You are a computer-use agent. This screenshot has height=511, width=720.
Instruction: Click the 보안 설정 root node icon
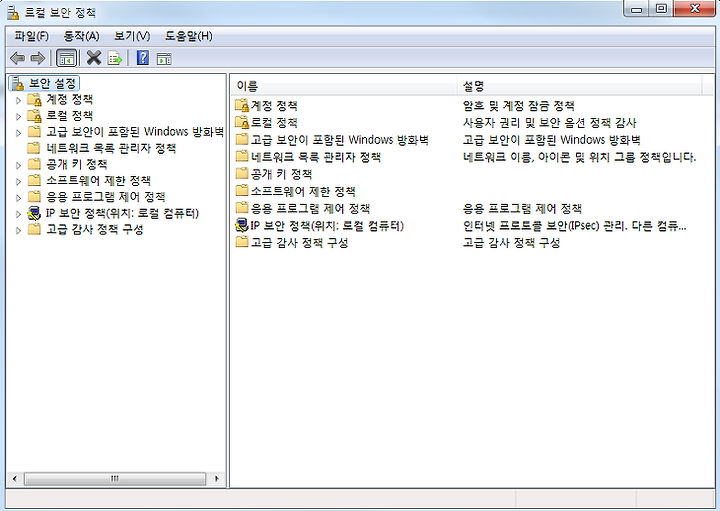click(x=17, y=84)
